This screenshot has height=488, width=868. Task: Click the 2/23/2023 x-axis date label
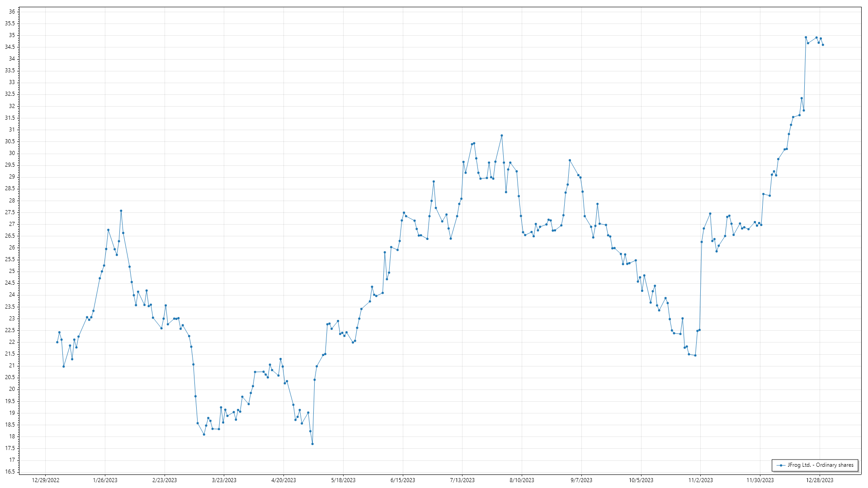pos(165,480)
